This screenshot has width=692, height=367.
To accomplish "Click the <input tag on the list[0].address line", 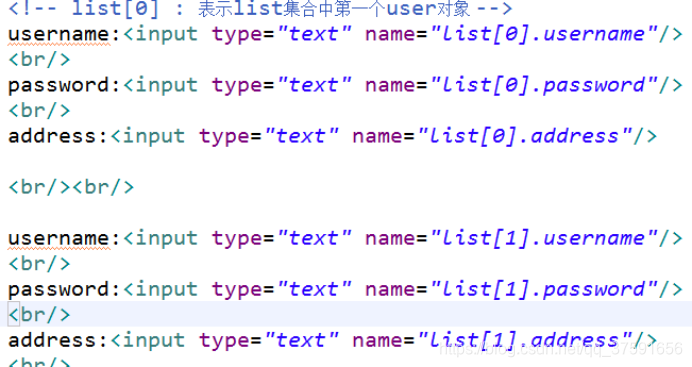I will pos(148,136).
